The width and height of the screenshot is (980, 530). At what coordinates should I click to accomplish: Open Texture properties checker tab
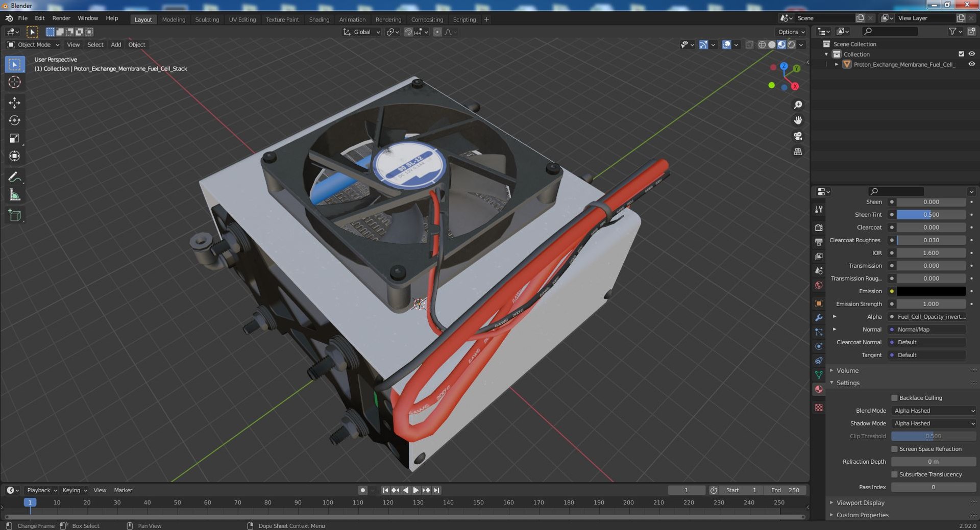pos(819,408)
